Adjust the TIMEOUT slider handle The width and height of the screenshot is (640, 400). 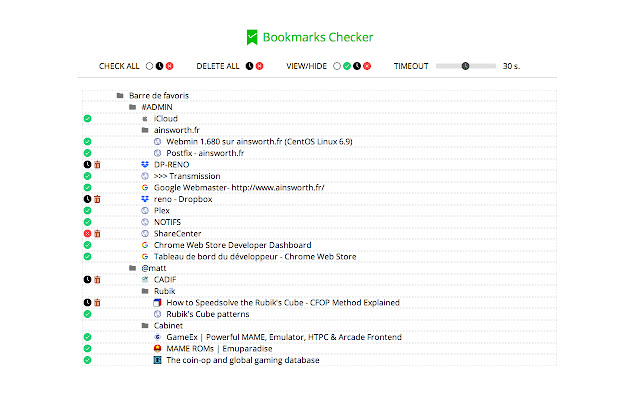[465, 66]
